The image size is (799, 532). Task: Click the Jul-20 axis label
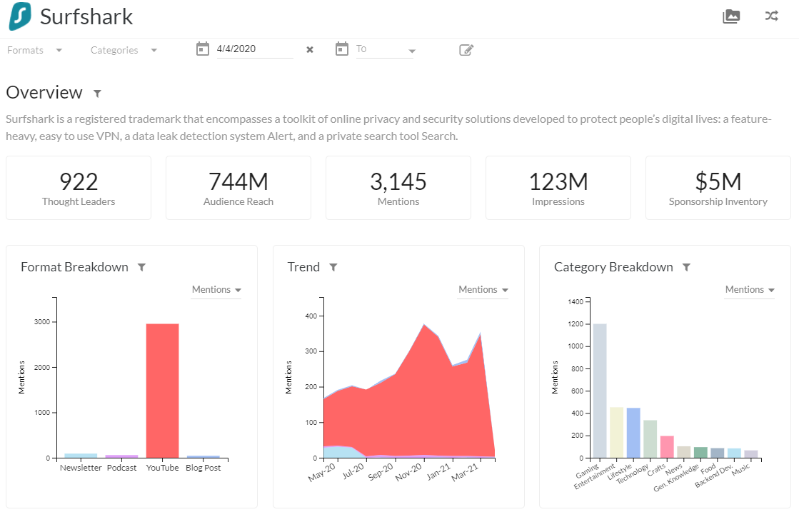353,471
